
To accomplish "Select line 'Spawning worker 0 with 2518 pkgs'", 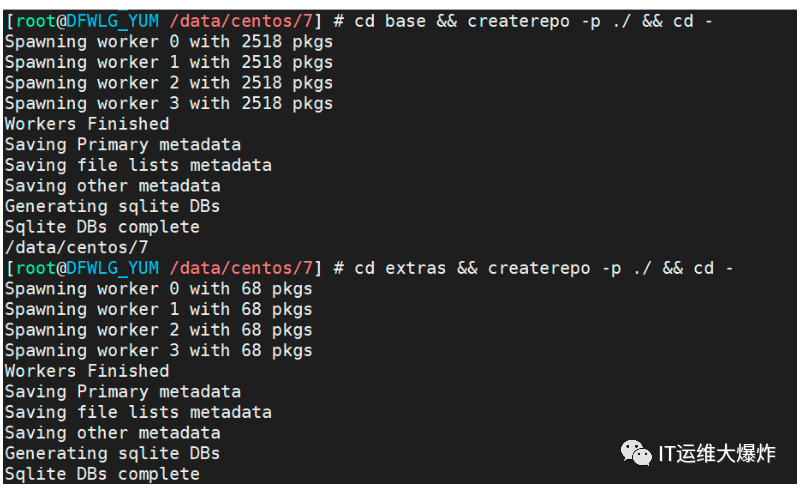I will (168, 42).
